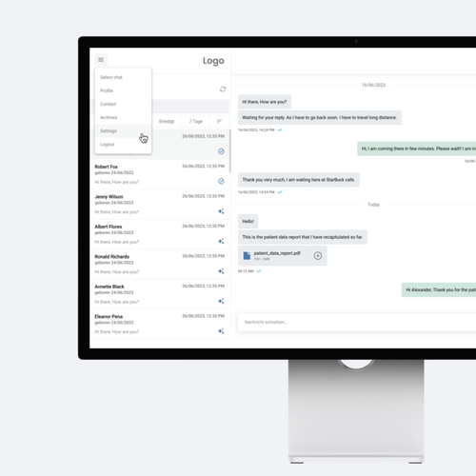Click the patient_data_report.pdf file name

point(277,253)
